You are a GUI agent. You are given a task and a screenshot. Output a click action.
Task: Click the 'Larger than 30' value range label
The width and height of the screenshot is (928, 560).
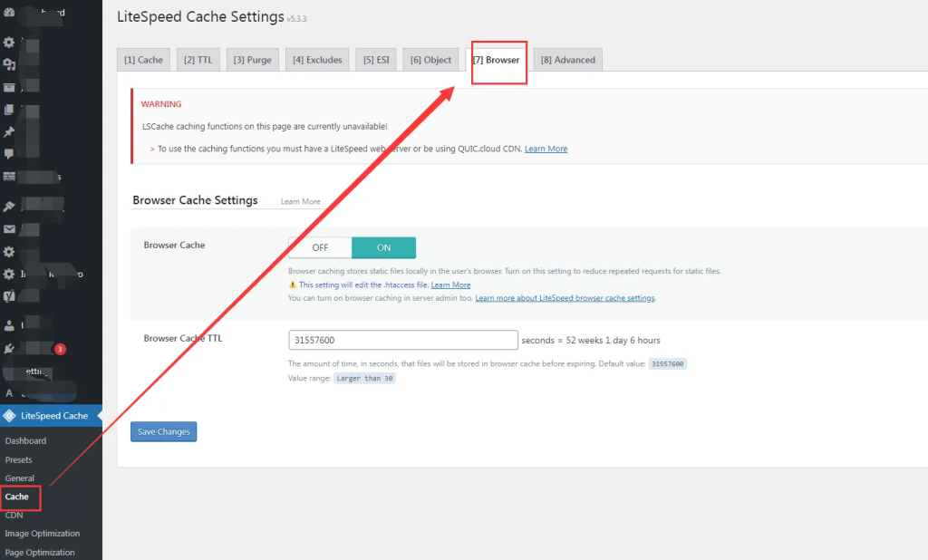[x=364, y=378]
